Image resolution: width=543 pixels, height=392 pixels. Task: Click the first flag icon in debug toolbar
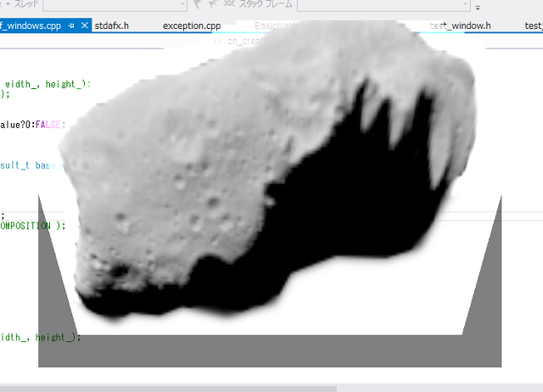[x=199, y=4]
